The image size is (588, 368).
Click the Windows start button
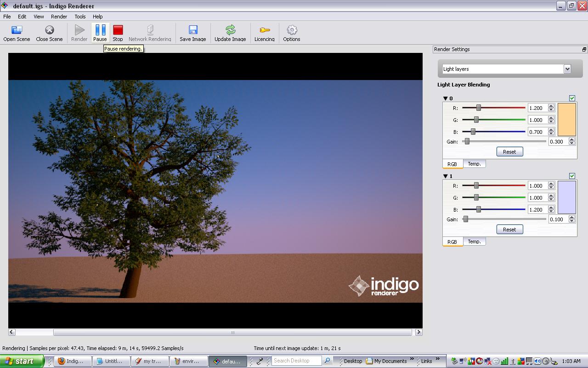[22, 361]
